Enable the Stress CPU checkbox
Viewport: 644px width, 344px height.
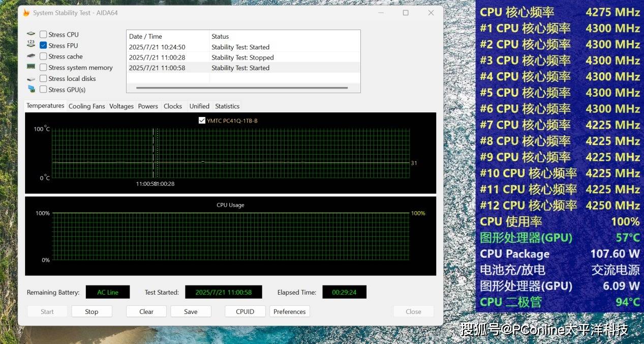pyautogui.click(x=43, y=35)
